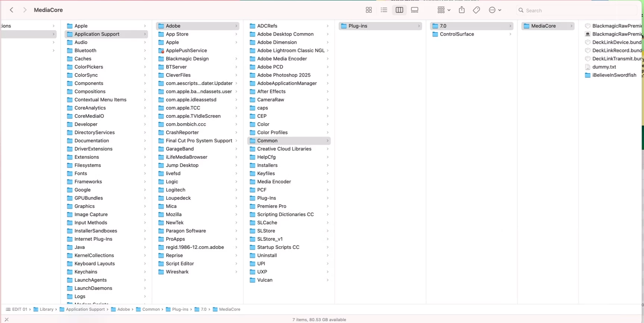Click the Edit Tags icon
The width and height of the screenshot is (644, 323).
(477, 10)
